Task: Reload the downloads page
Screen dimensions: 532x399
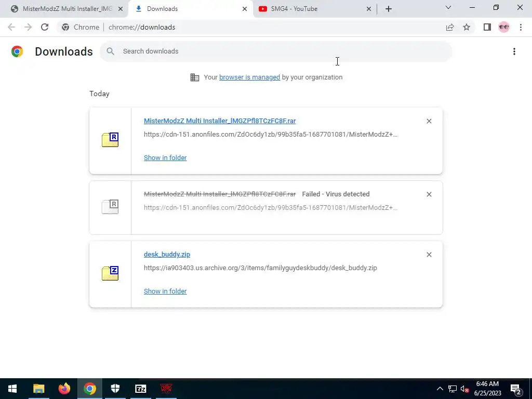Action: click(x=45, y=27)
